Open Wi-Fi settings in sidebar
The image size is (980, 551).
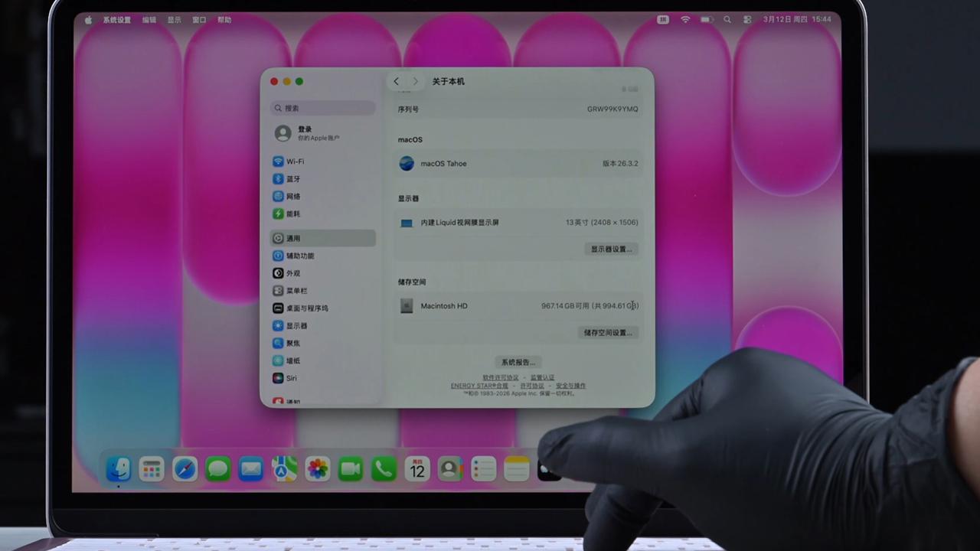coord(323,161)
